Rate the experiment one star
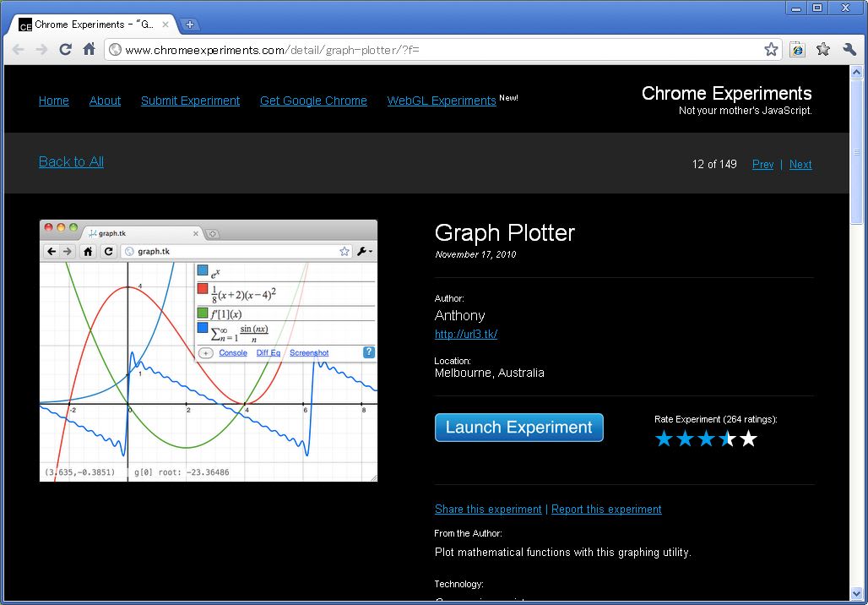Viewport: 868px width, 605px height. (665, 439)
